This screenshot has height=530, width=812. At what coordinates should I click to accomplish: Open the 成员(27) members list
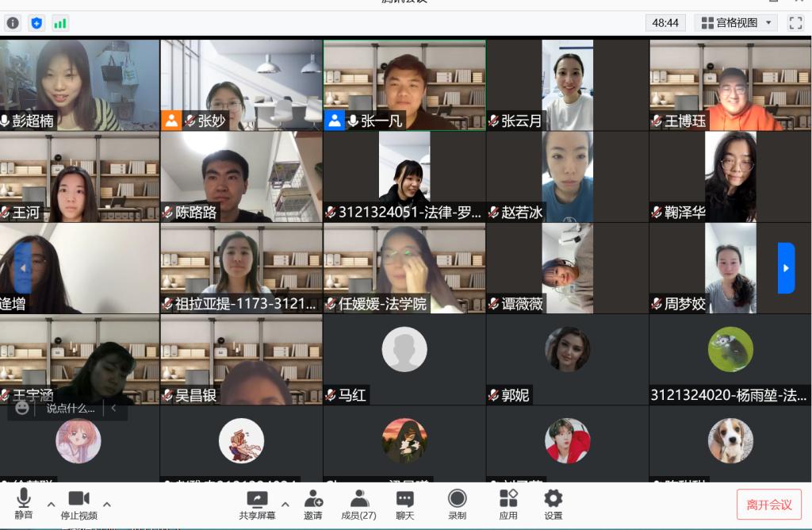[358, 504]
